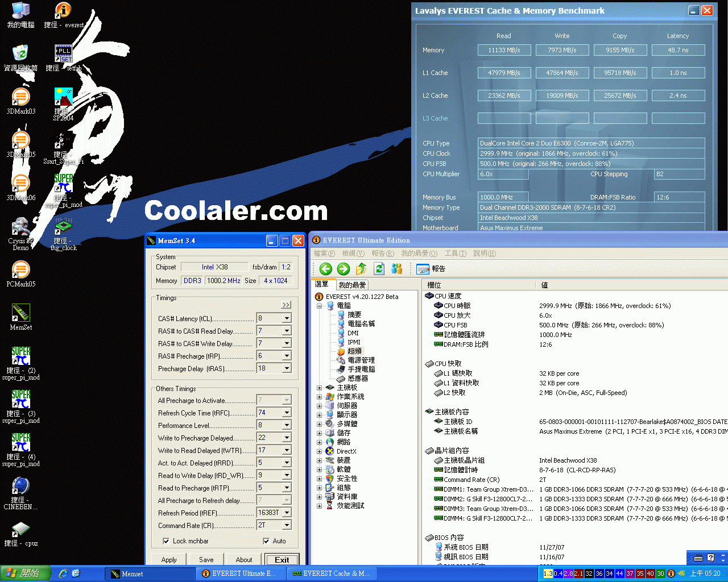Open the super_pi_mod (2) desktop shortcut
The height and width of the screenshot is (582, 728).
point(20,364)
